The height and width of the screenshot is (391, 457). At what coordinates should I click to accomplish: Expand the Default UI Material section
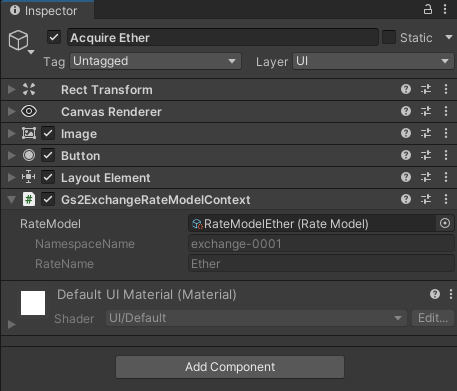[x=11, y=324]
